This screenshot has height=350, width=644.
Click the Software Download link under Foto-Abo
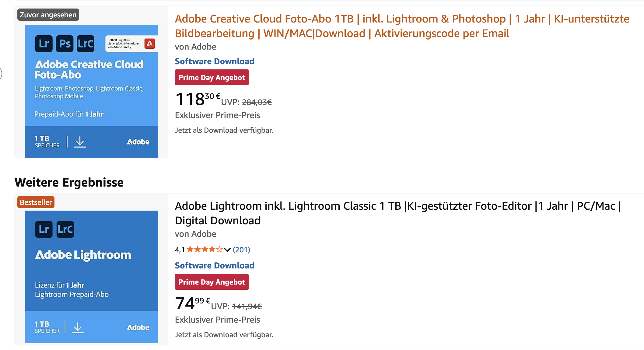[x=215, y=61]
